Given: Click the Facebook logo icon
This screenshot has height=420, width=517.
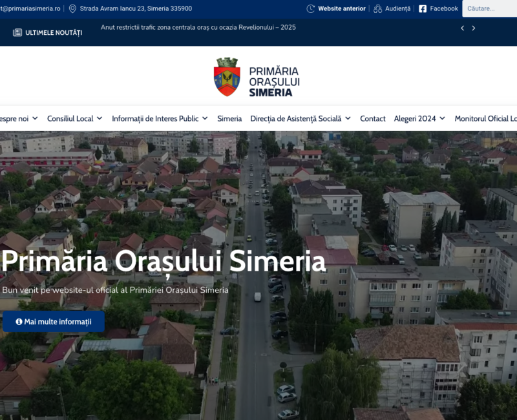Looking at the screenshot, I should pyautogui.click(x=423, y=8).
